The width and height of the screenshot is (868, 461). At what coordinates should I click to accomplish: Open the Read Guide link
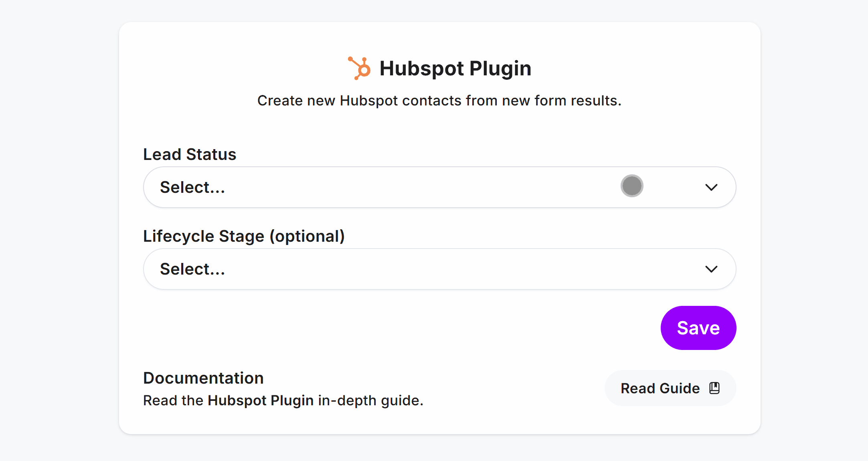click(670, 388)
